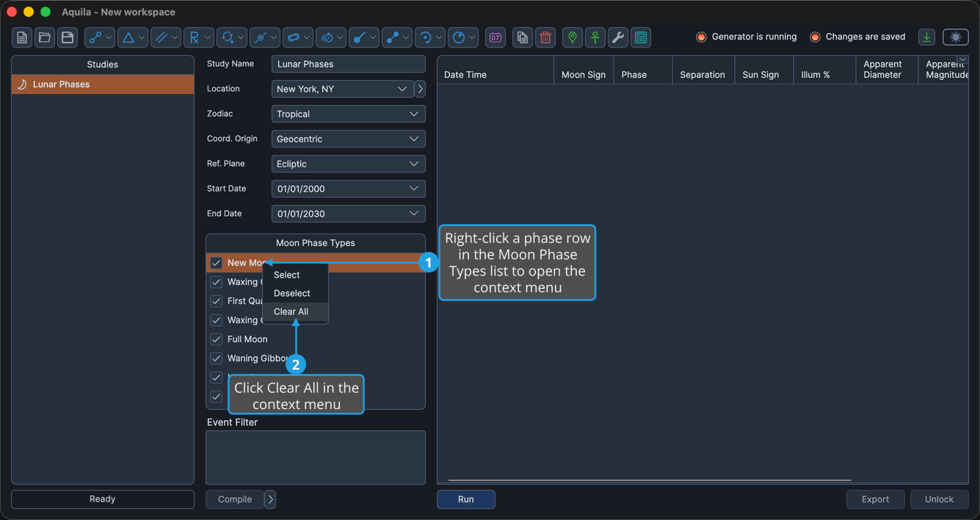980x520 pixels.
Task: Toggle the sun brightness theme icon
Action: [956, 37]
